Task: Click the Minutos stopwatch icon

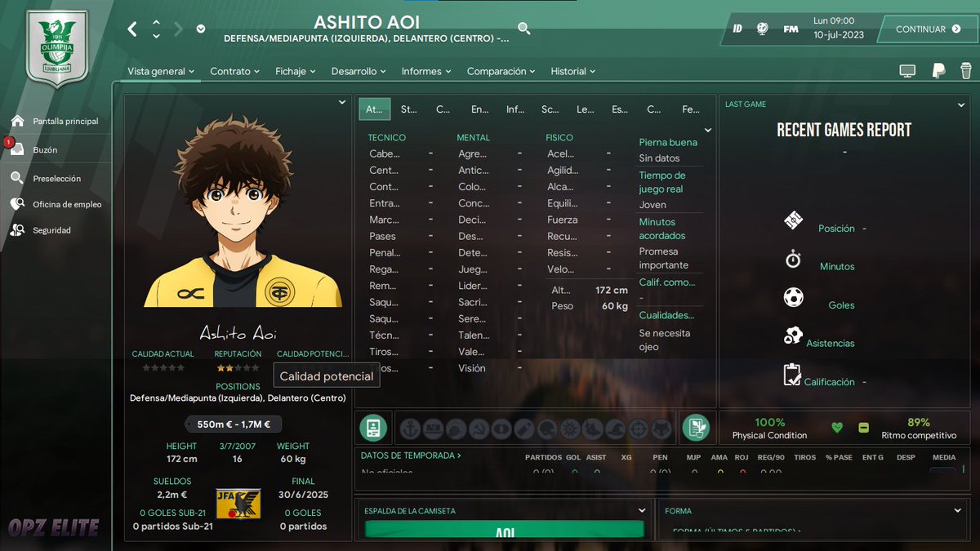Action: point(793,260)
